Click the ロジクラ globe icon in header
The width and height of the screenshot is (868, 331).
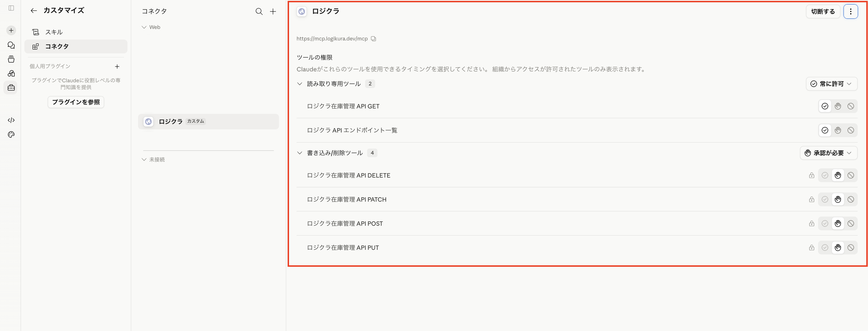(x=302, y=11)
